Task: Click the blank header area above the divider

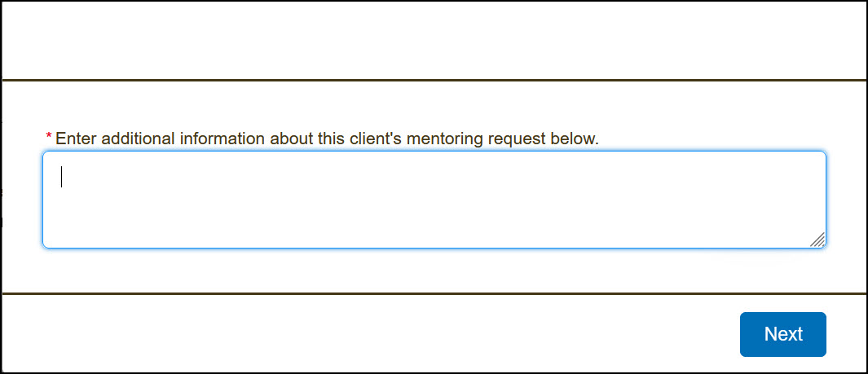Action: tap(434, 41)
